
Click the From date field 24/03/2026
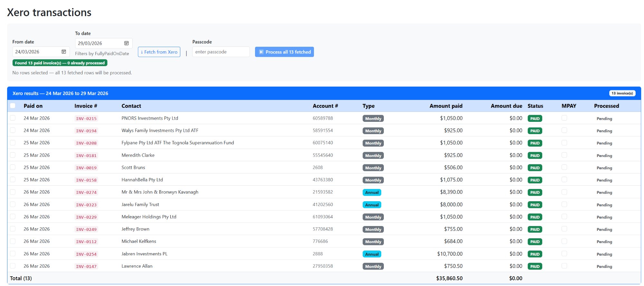[41, 52]
